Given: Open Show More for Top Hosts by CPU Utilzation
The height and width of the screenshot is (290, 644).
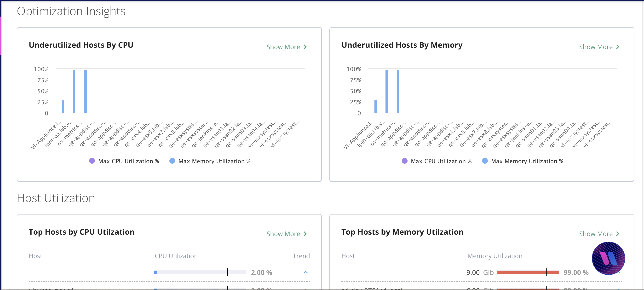Looking at the screenshot, I should click(x=287, y=234).
